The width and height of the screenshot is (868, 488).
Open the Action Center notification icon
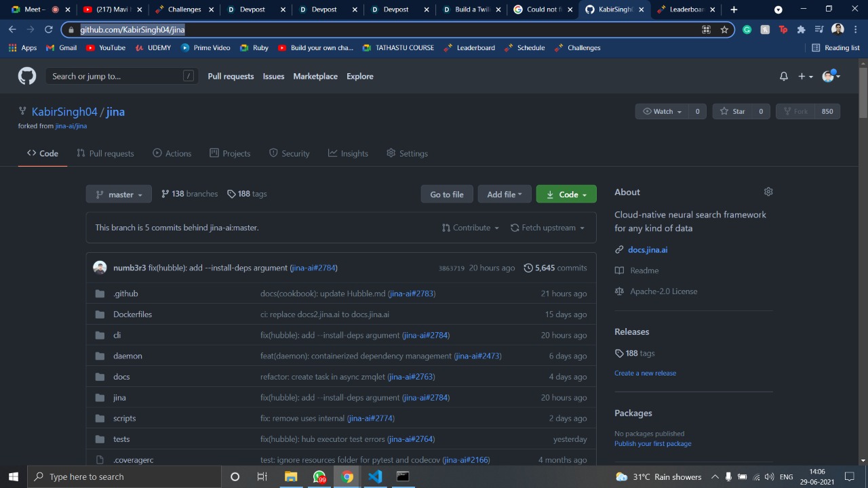850,476
